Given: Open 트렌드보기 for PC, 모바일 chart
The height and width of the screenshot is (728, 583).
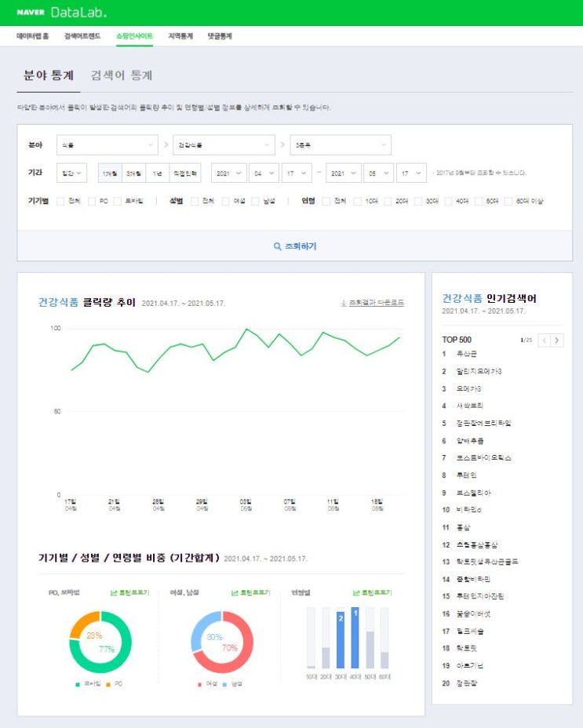Looking at the screenshot, I should point(129,593).
